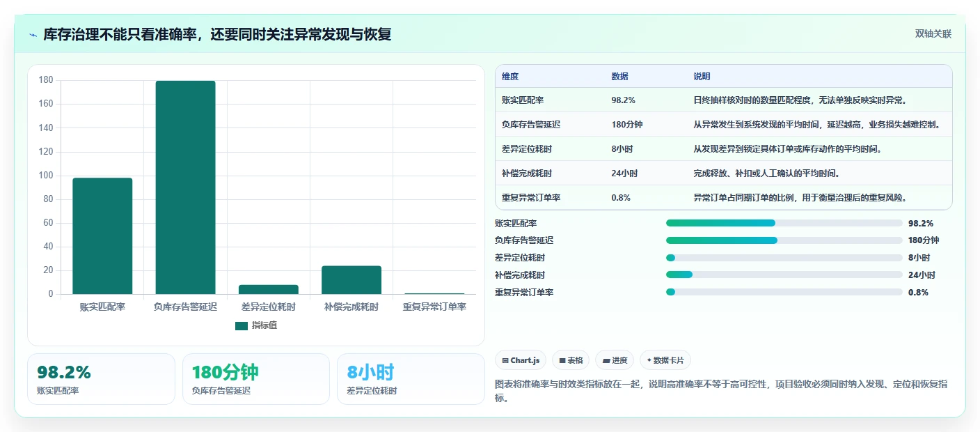Screen dimensions: 980x432
Task: Select the 补偿完成耗时 table row name
Action: 528,173
